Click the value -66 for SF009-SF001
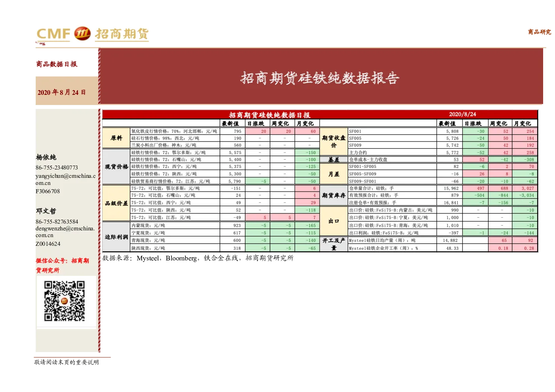This screenshot has height=392, width=555. click(x=455, y=181)
